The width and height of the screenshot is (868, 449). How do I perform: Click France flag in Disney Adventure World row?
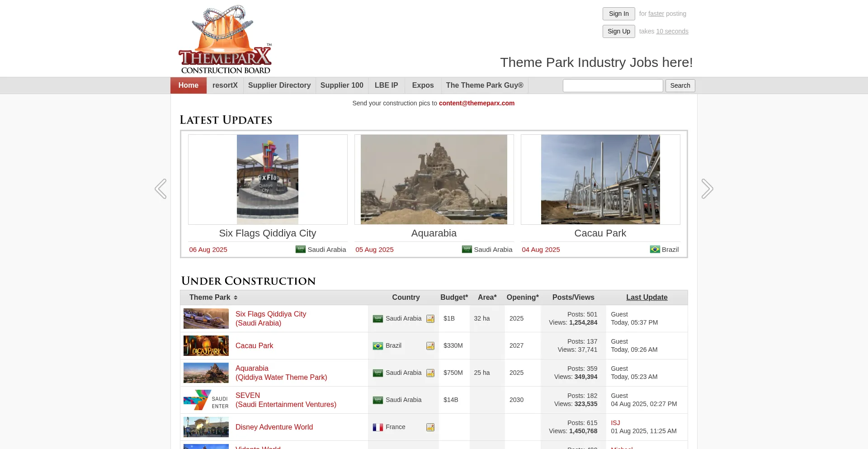378,427
